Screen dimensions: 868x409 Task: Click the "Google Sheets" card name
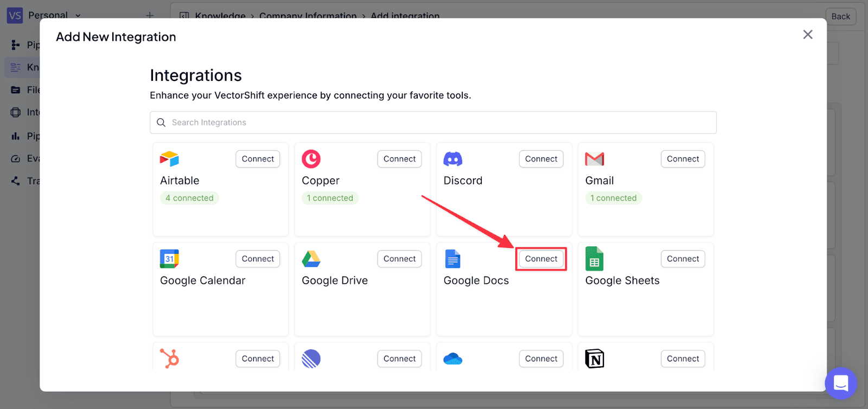click(x=622, y=280)
